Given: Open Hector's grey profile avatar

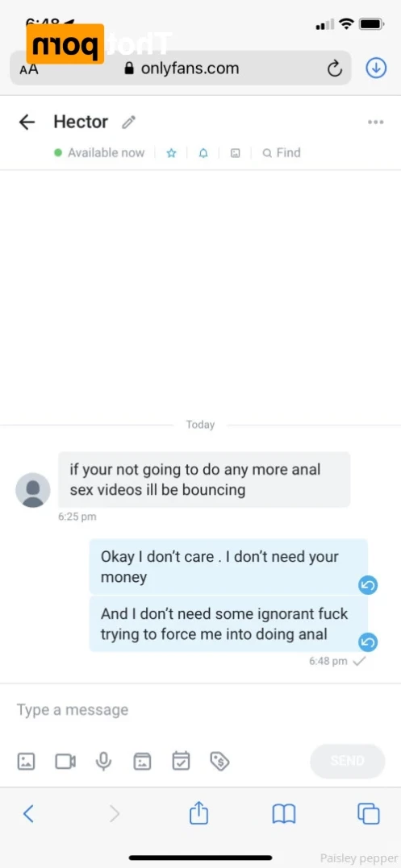Looking at the screenshot, I should (33, 490).
